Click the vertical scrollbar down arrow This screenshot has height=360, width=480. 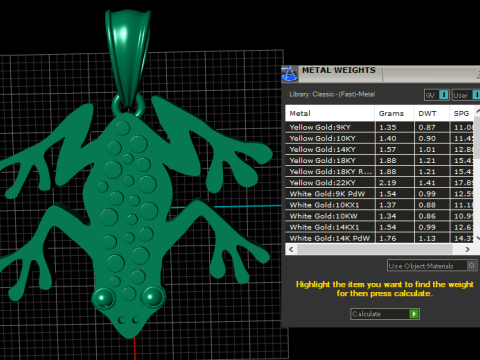coord(477,238)
